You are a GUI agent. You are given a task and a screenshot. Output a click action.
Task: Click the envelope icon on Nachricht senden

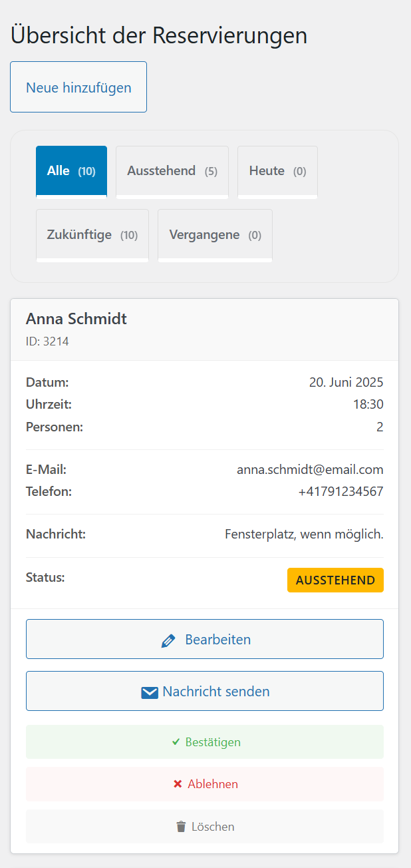(149, 692)
